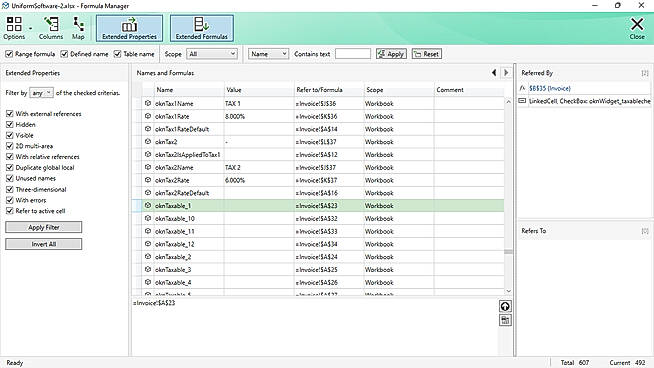Image resolution: width=654 pixels, height=368 pixels.
Task: Click the left arrow in Names and Formulas header
Action: coord(494,73)
